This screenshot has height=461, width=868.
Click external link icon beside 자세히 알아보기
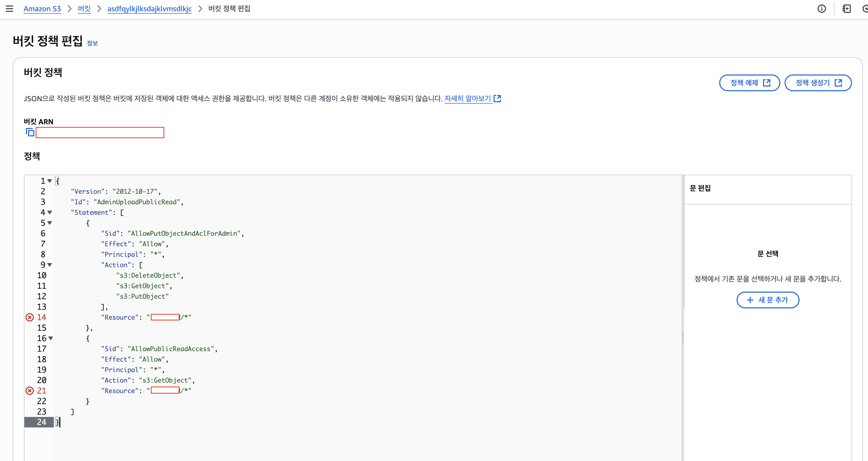pos(497,98)
